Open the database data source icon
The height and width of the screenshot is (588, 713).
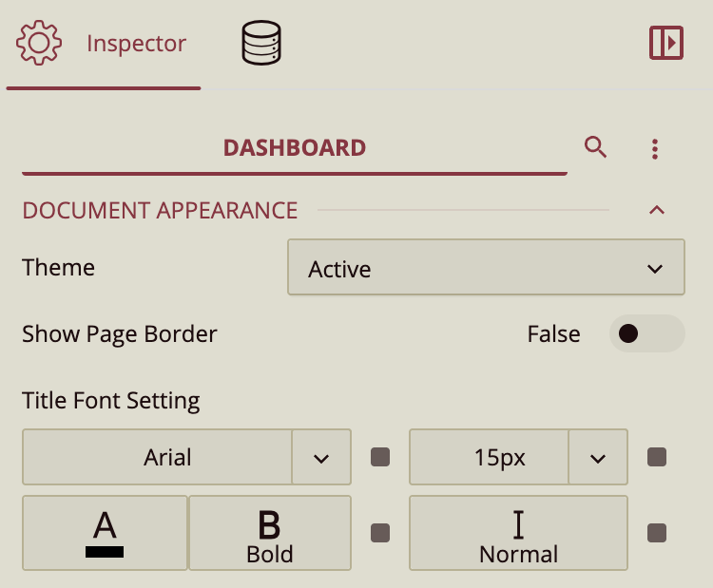[x=261, y=44]
